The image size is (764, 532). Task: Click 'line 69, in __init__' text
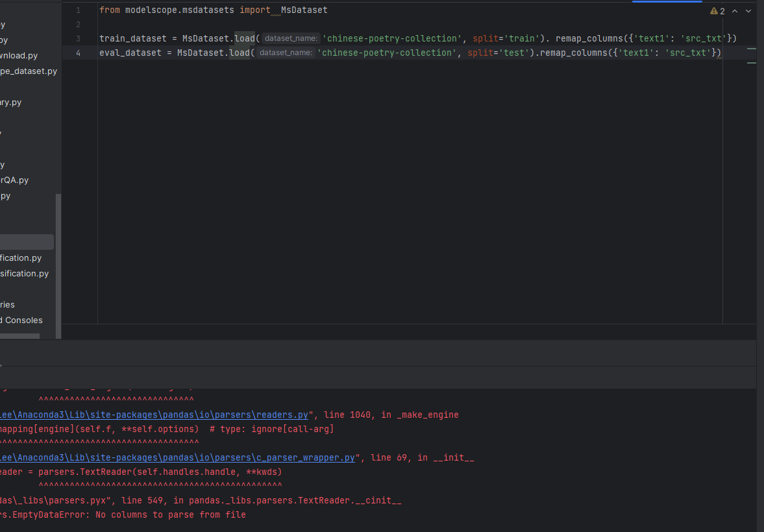coord(422,457)
